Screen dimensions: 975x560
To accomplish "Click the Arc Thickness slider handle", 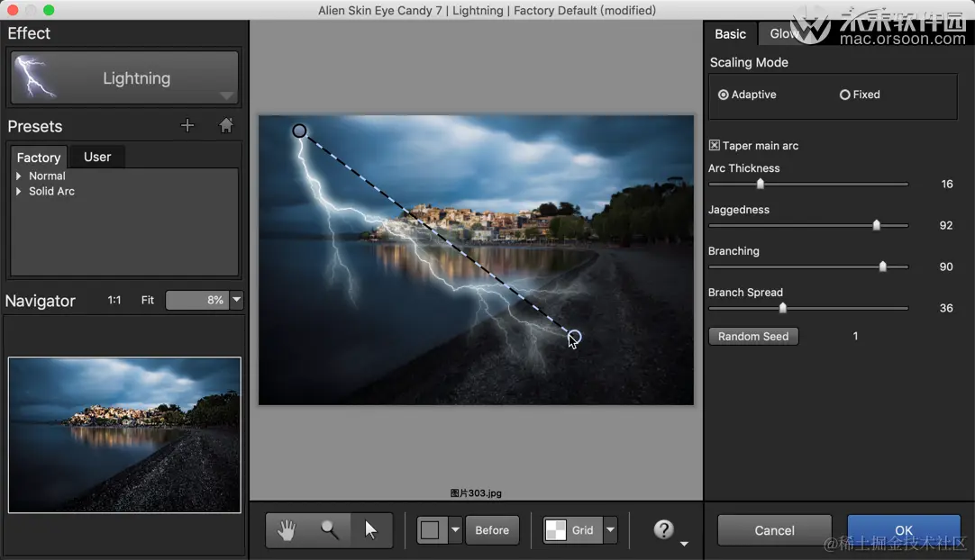I will point(760,184).
